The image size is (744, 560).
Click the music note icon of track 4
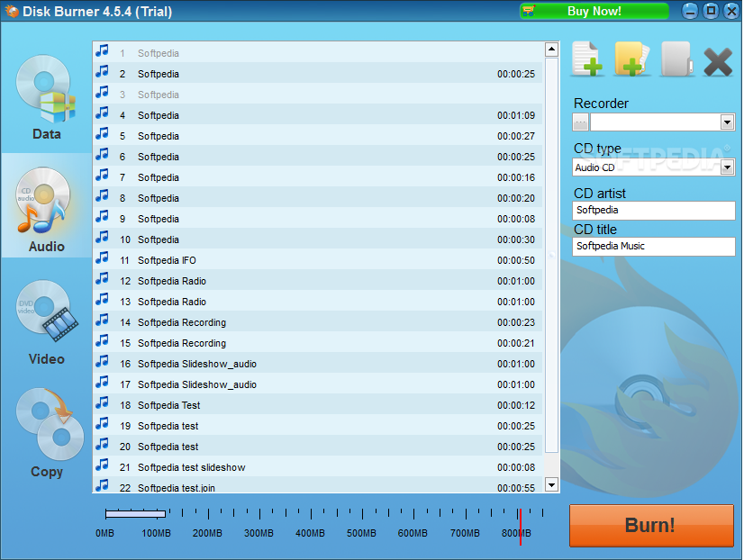tap(102, 113)
